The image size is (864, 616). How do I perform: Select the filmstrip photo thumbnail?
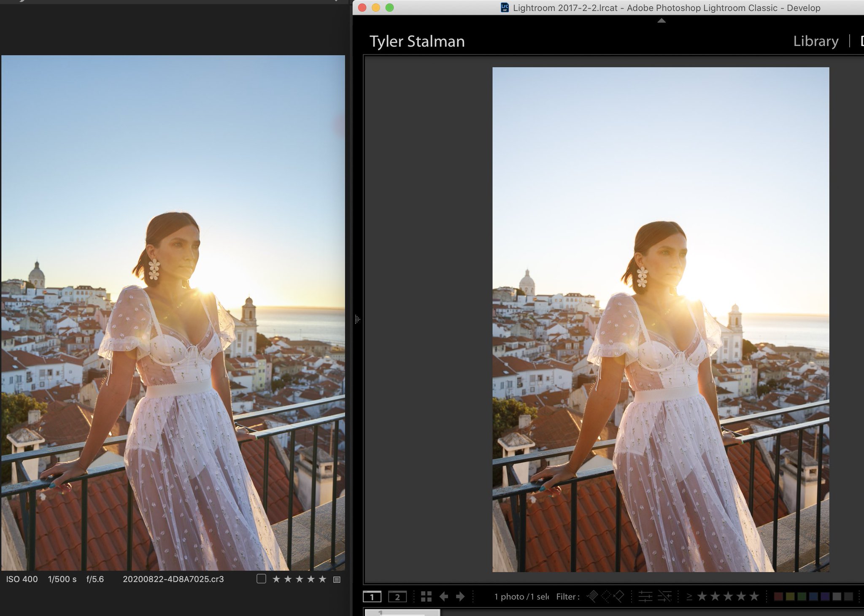(x=402, y=612)
